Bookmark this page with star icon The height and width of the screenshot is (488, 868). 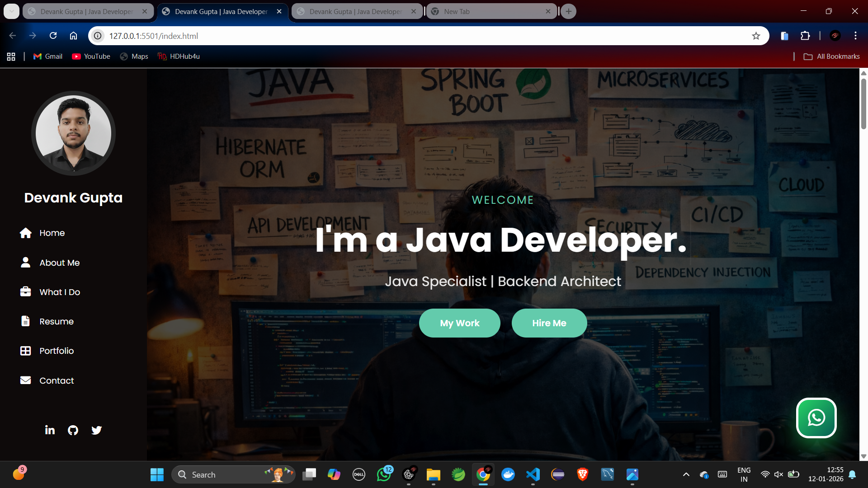tap(756, 36)
